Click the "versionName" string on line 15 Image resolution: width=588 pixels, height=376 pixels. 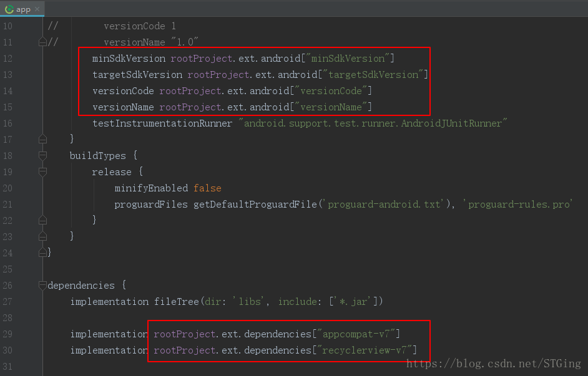coord(331,107)
